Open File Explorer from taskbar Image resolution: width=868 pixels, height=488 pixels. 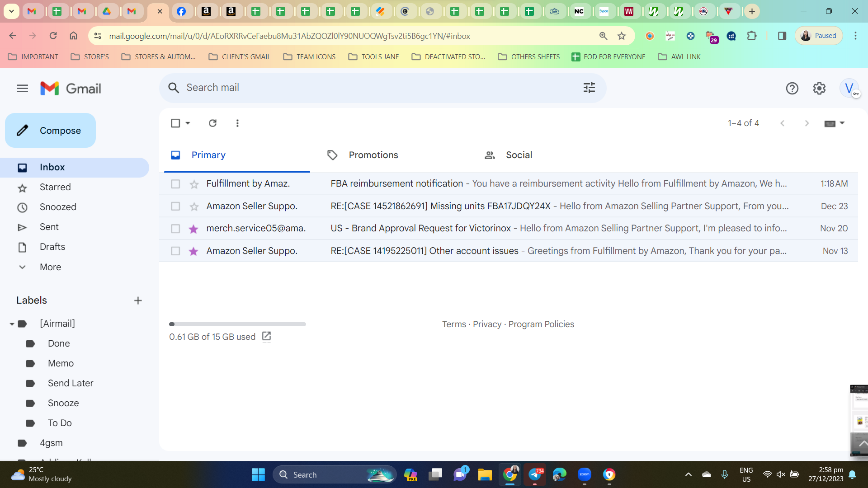pyautogui.click(x=485, y=474)
